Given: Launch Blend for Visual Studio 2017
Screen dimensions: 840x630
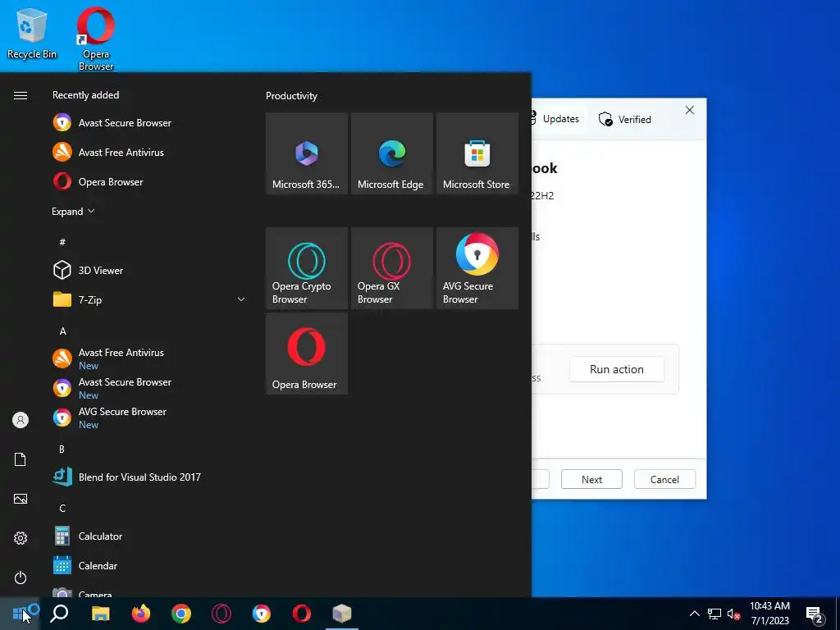Looking at the screenshot, I should tap(150, 477).
